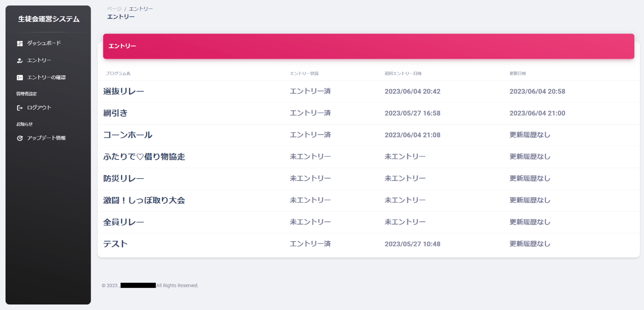Open エントリー in the sidebar

point(39,60)
